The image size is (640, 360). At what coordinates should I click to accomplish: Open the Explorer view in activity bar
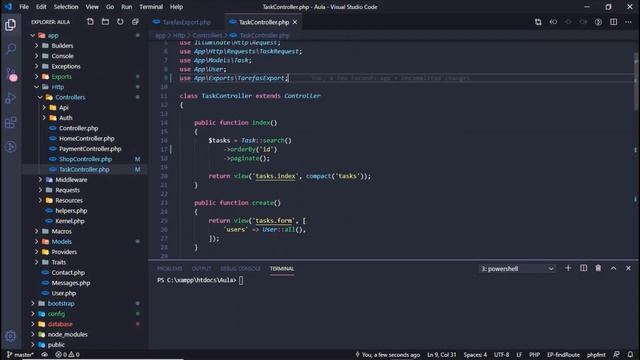[x=11, y=25]
